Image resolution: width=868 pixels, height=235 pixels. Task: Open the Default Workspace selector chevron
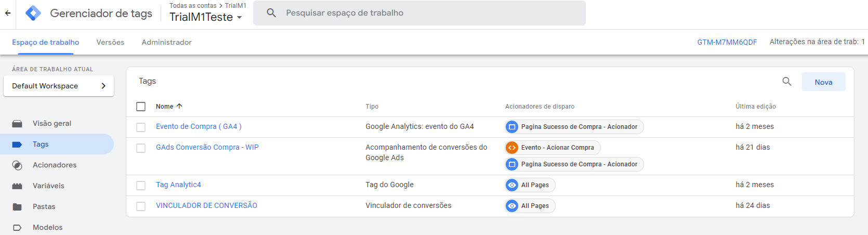click(103, 86)
